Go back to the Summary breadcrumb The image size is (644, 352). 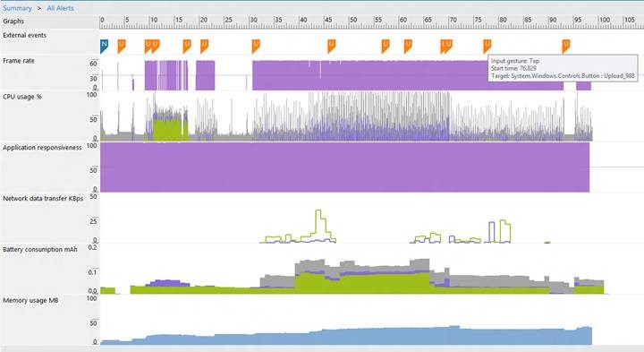point(17,8)
